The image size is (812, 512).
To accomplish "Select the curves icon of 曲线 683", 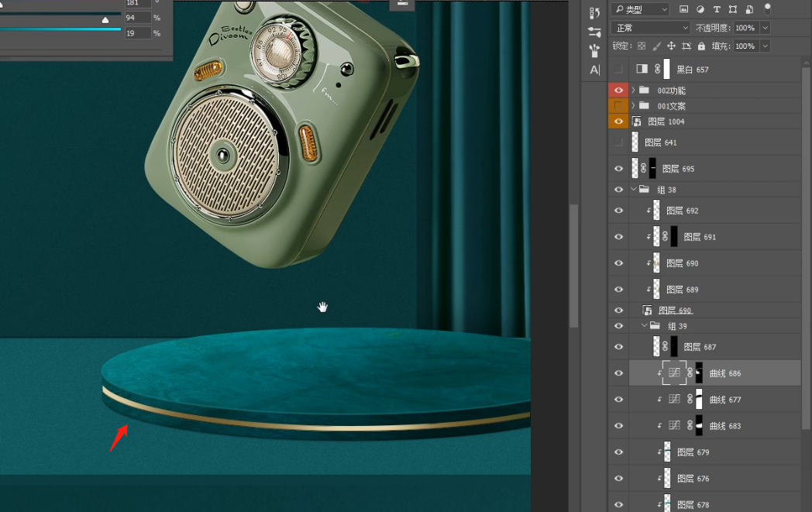I will 674,425.
